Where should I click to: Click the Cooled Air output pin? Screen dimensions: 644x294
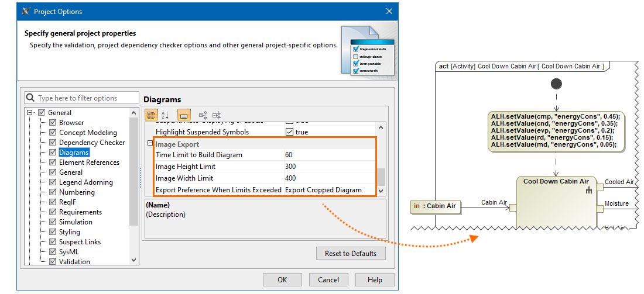tap(599, 188)
